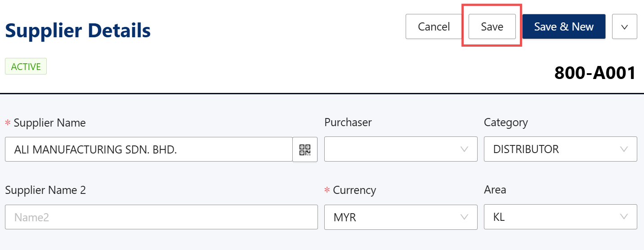Select the KL value in Area
644x250 pixels.
click(499, 217)
